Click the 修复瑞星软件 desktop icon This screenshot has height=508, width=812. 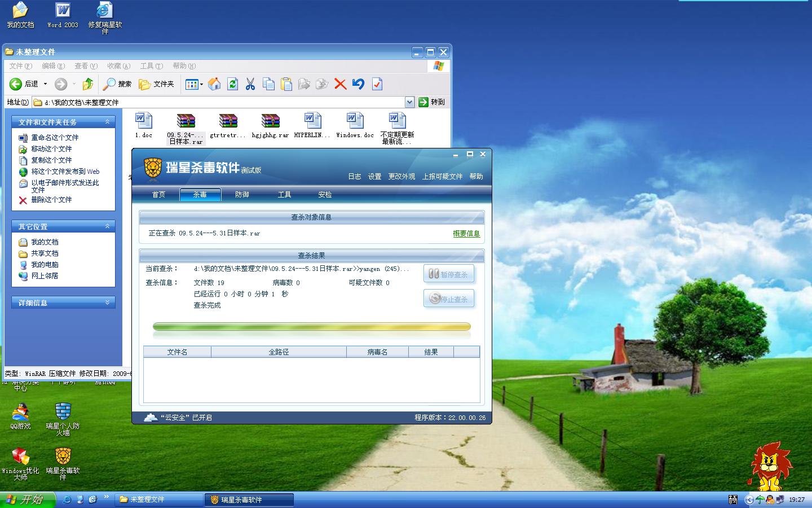coord(105,10)
